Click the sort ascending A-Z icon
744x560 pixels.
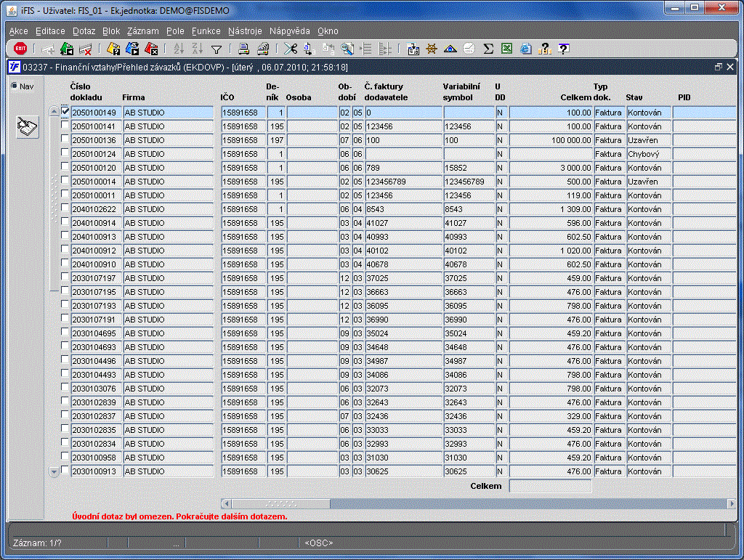[178, 49]
